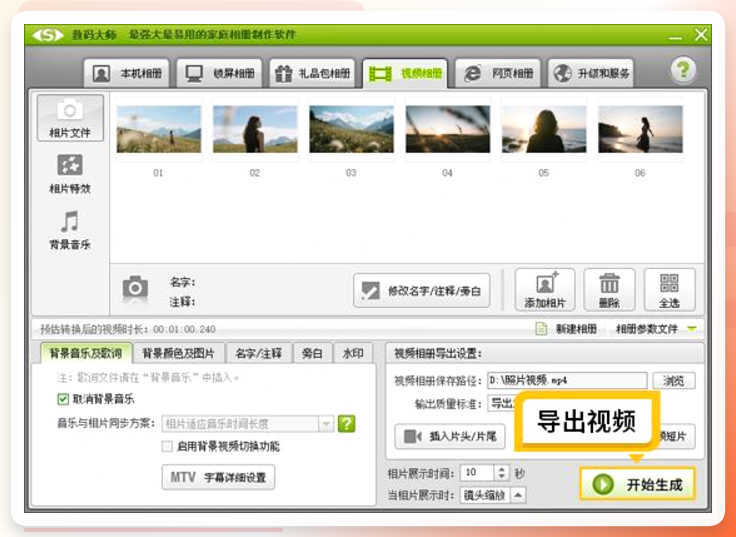Viewport: 736px width, 537px height.
Task: Select photo thumbnail 04
Action: click(x=448, y=129)
